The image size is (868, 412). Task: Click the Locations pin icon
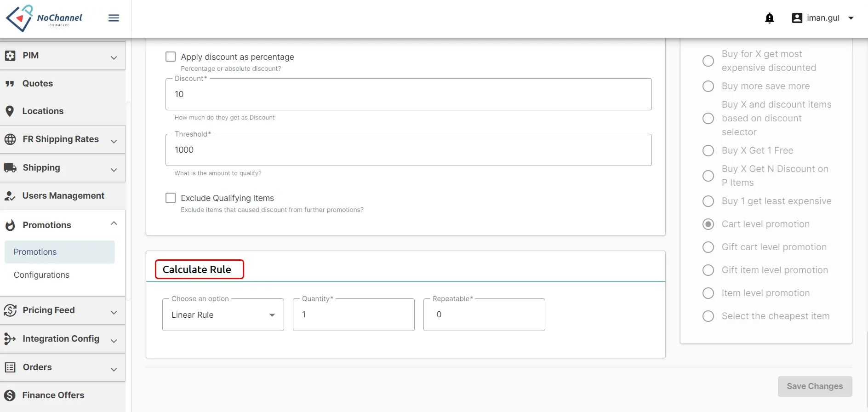(10, 111)
